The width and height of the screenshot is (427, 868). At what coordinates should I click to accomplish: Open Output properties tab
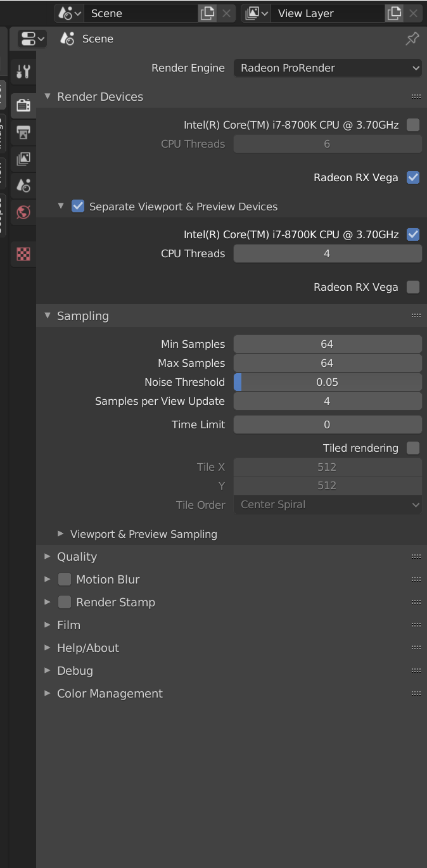(x=23, y=132)
